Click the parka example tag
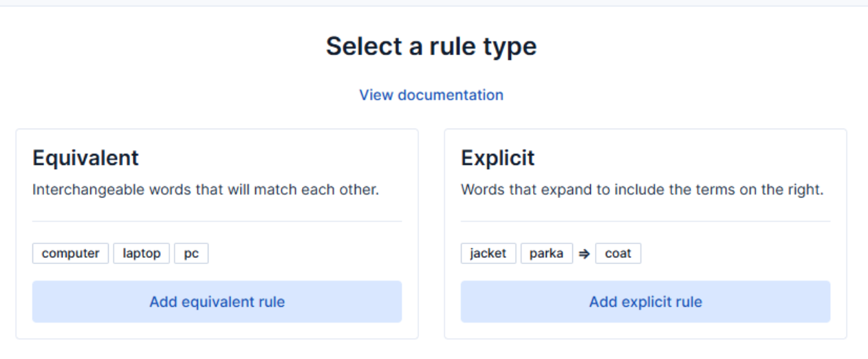This screenshot has height=359, width=868. pyautogui.click(x=546, y=254)
